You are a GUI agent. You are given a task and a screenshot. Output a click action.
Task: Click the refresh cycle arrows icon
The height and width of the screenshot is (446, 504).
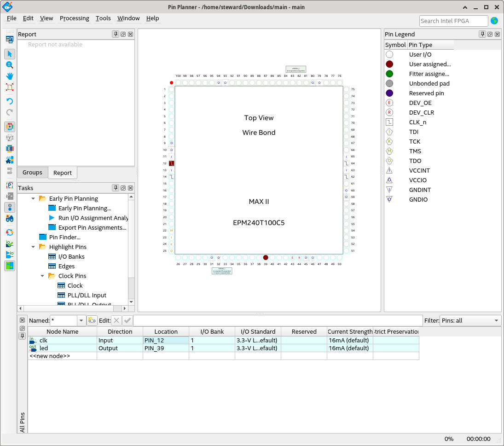pos(10,232)
